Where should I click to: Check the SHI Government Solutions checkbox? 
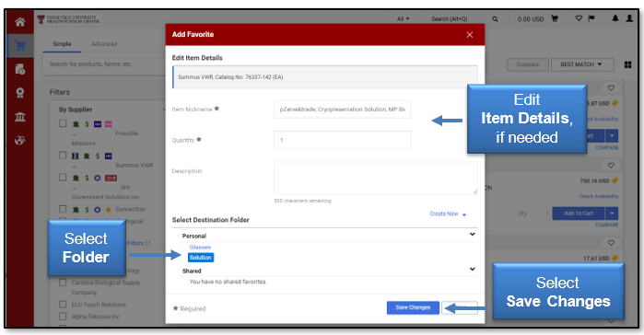point(63,177)
